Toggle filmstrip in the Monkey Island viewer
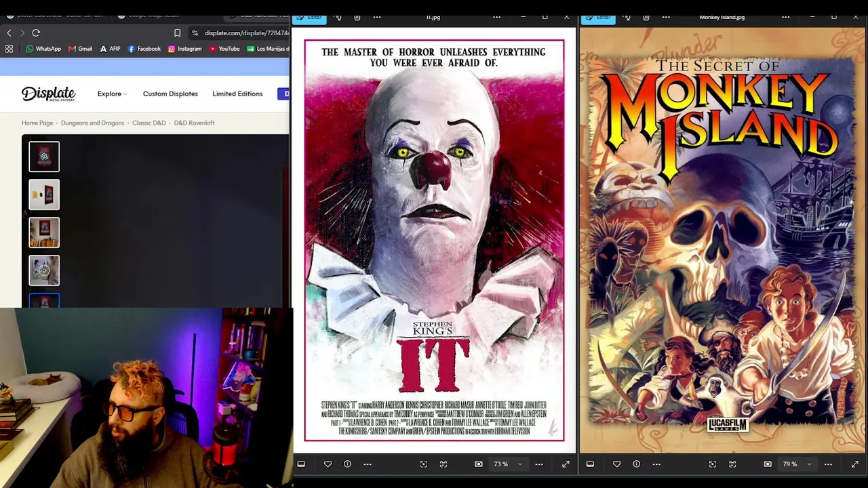868x488 pixels. [590, 464]
